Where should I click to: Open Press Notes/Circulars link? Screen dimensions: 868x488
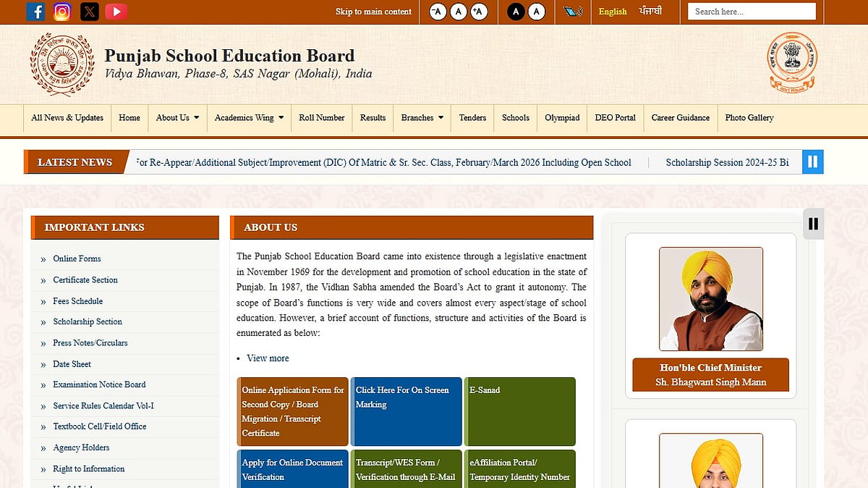tap(90, 342)
